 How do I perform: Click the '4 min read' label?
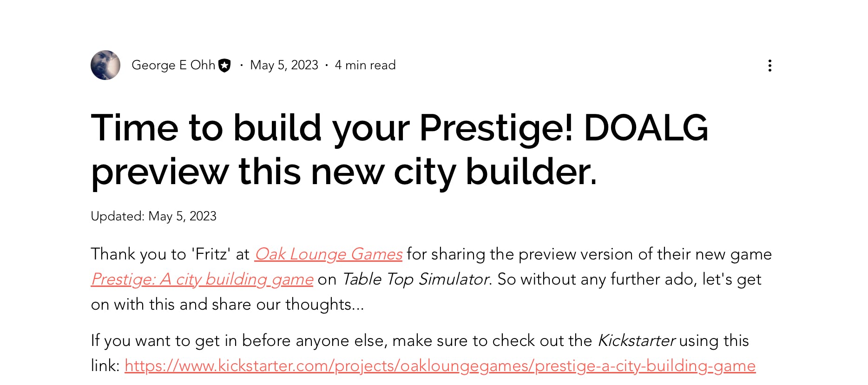click(x=365, y=65)
